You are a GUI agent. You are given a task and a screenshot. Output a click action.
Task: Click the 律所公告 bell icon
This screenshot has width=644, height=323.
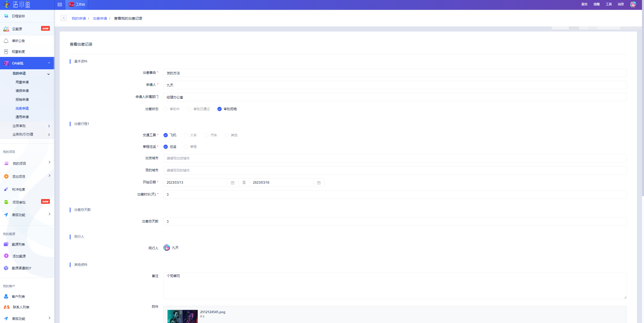[x=6, y=41]
